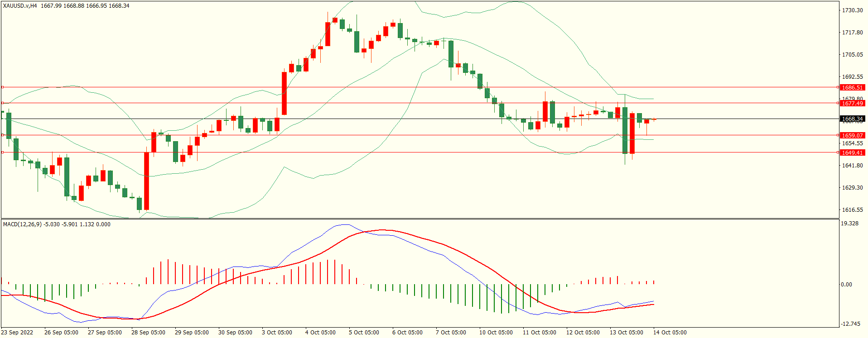
Task: Click the 1730.30 price scale value
Action: click(852, 10)
